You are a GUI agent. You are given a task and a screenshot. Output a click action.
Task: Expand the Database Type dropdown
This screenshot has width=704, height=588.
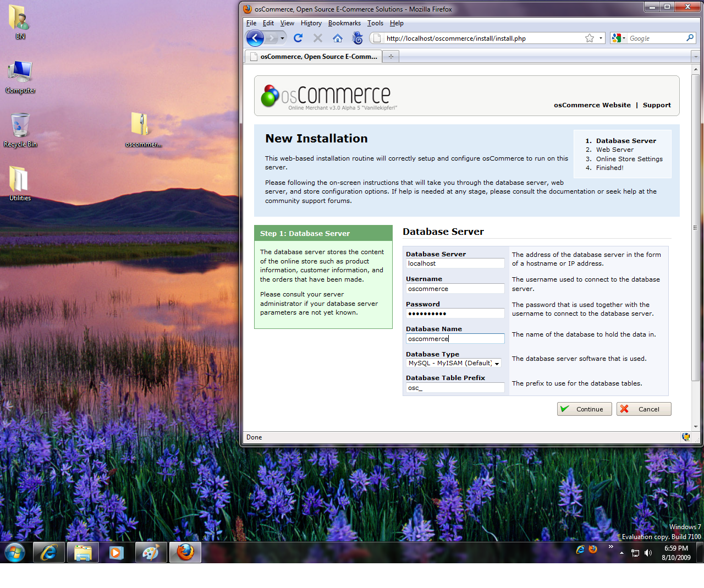pos(497,364)
